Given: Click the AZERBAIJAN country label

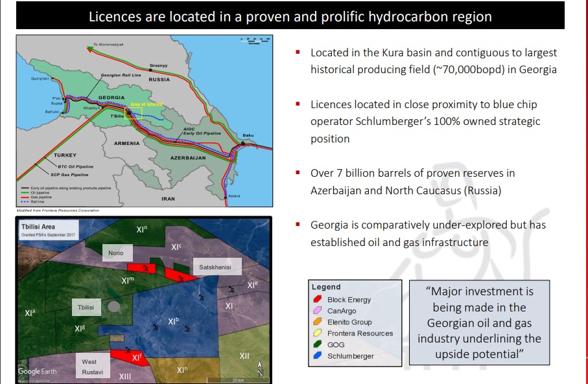Looking at the screenshot, I should click(x=188, y=158).
